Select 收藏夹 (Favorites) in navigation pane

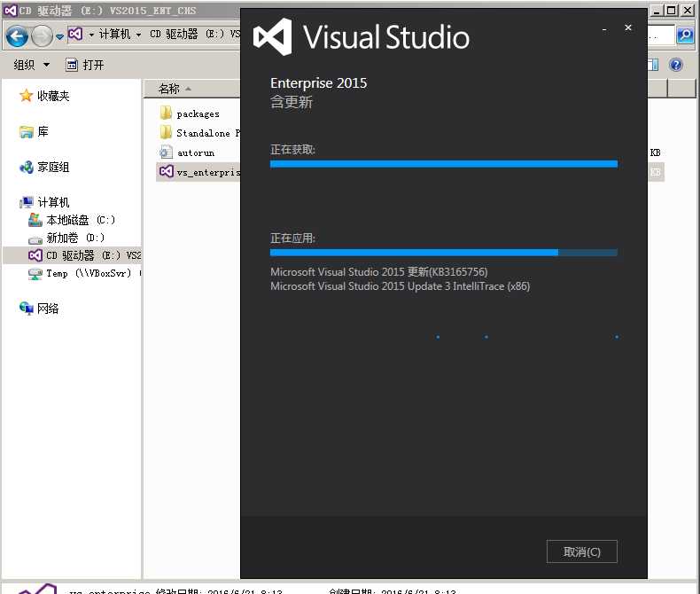tap(53, 96)
